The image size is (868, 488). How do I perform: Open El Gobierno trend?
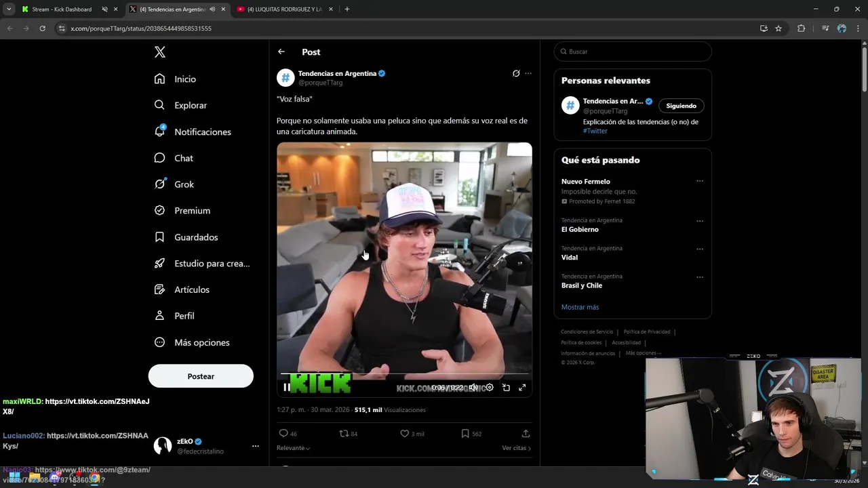[x=580, y=230]
